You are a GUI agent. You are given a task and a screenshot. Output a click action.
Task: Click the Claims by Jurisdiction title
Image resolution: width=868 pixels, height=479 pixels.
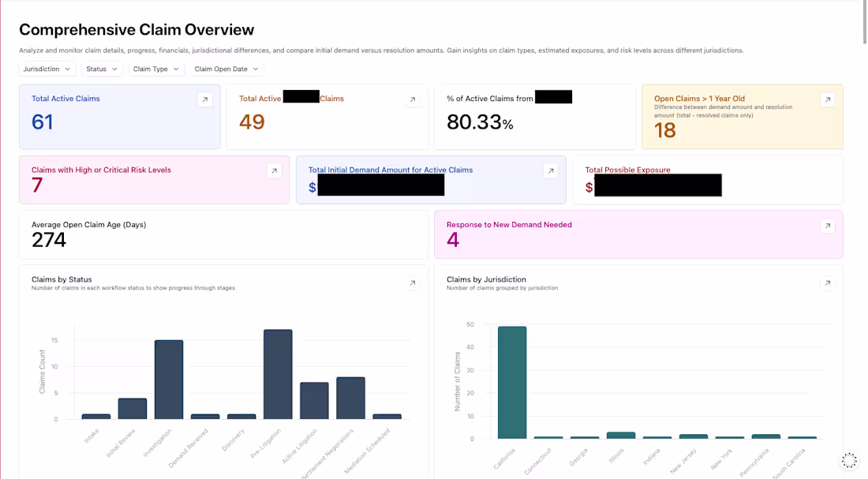(487, 279)
